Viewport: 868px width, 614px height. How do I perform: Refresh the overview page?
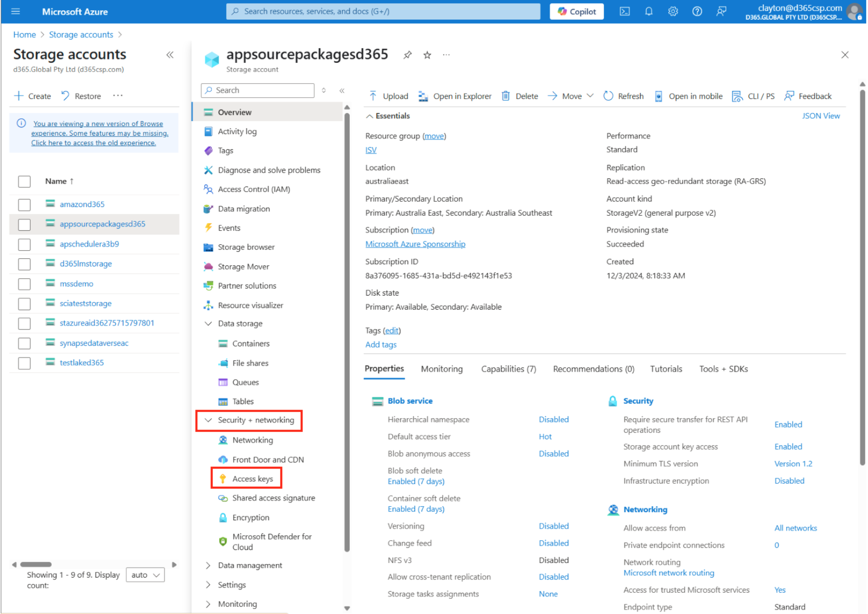623,96
